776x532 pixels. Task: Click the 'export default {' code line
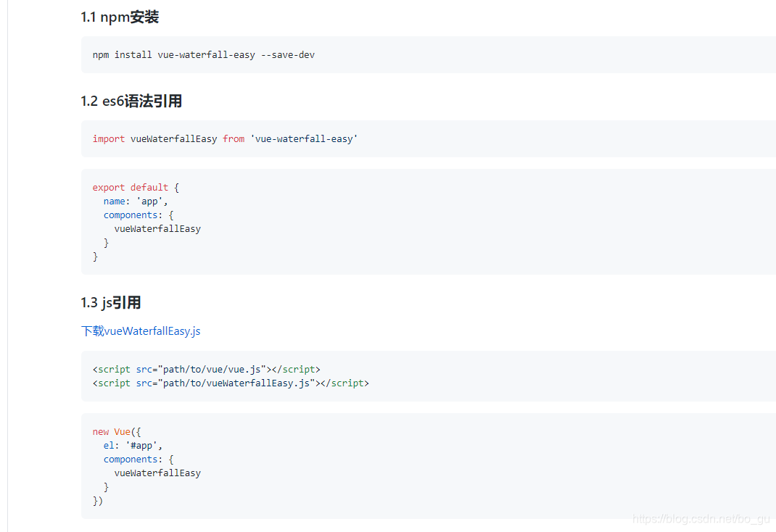pyautogui.click(x=136, y=188)
